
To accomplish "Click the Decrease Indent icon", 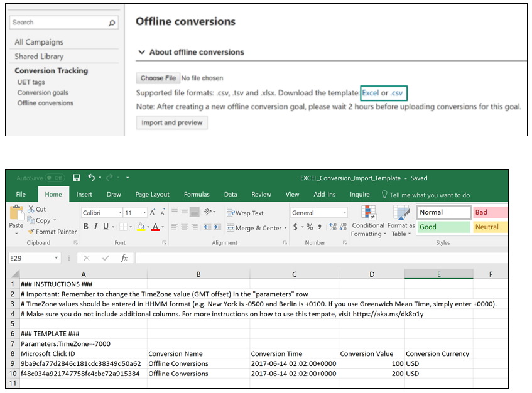I will pos(207,227).
